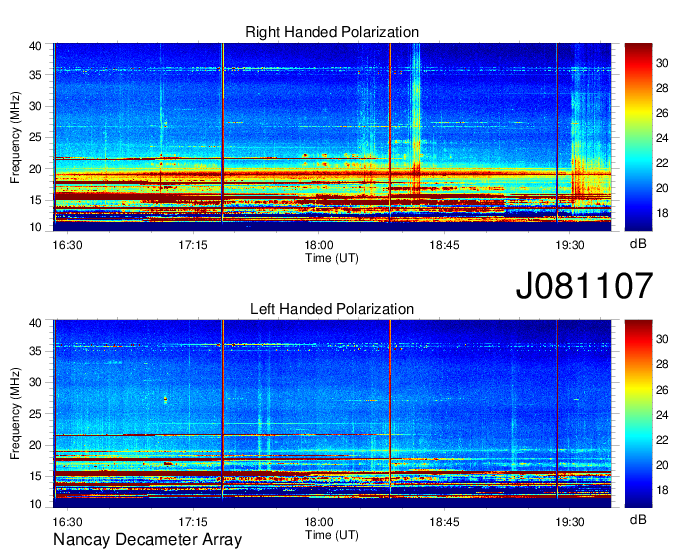Click the 18:00 time tick of Right Handed plot
This screenshot has height=552, width=680.
tap(319, 245)
